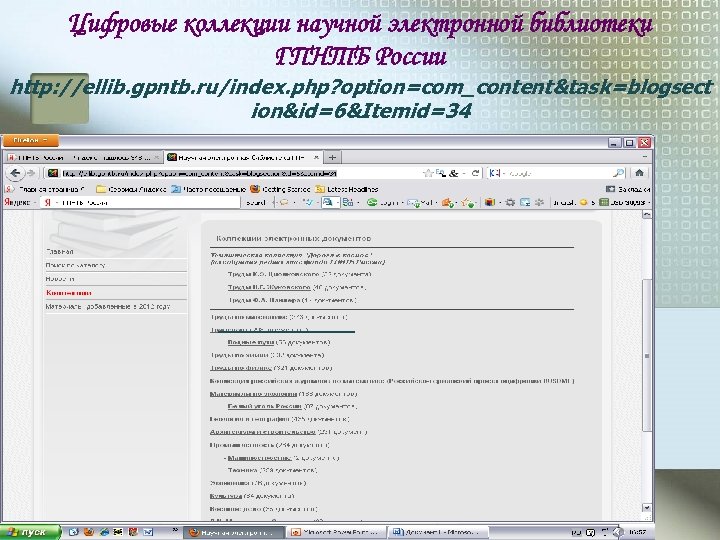This screenshot has width=720, height=540.
Task: Open the Труды по физике link
Action: tap(241, 368)
